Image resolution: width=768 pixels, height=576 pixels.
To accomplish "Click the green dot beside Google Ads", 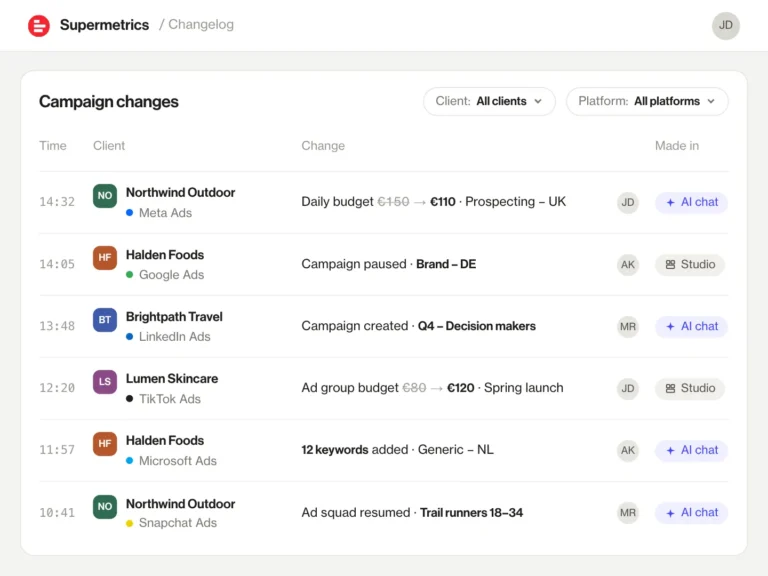I will [129, 275].
